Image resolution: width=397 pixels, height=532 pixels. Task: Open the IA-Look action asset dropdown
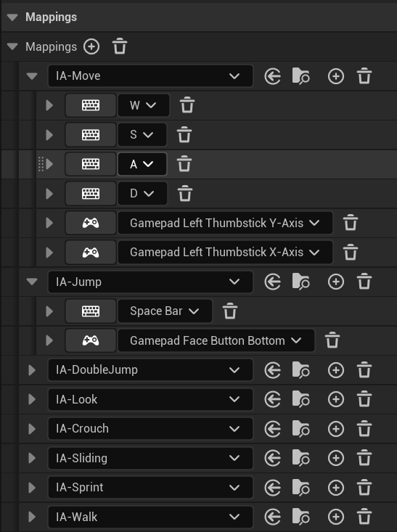[150, 399]
